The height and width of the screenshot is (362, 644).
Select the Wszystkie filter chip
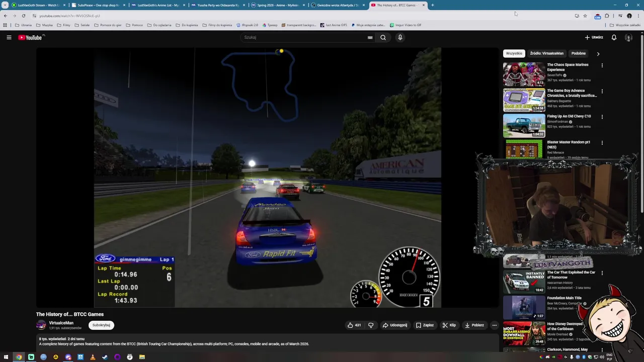[514, 53]
